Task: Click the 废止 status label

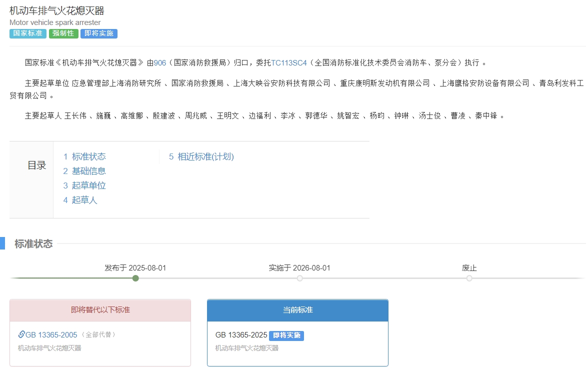Action: coord(469,268)
